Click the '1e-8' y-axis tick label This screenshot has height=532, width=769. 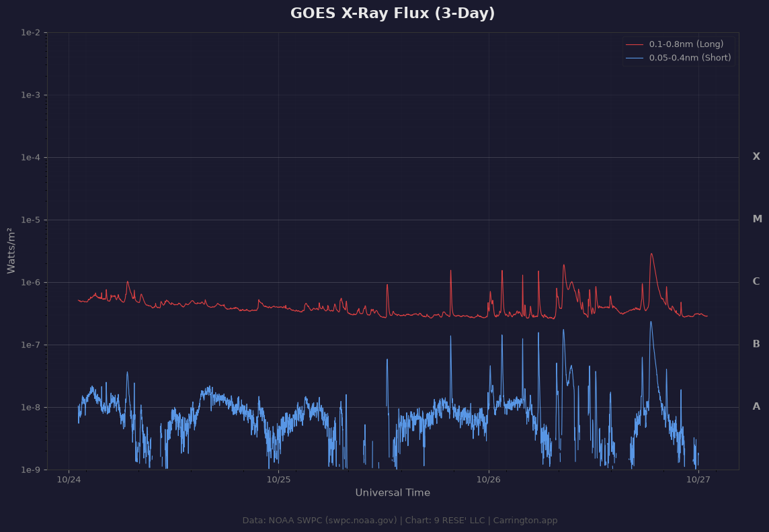[30, 408]
